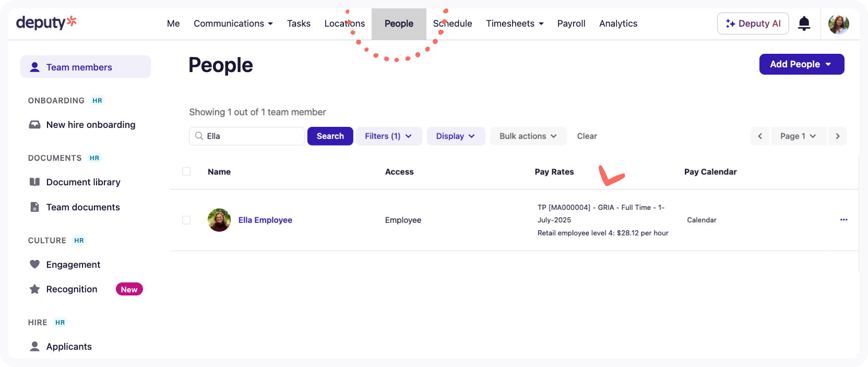Click the Engagement heart icon
The width and height of the screenshot is (868, 367).
tap(34, 264)
